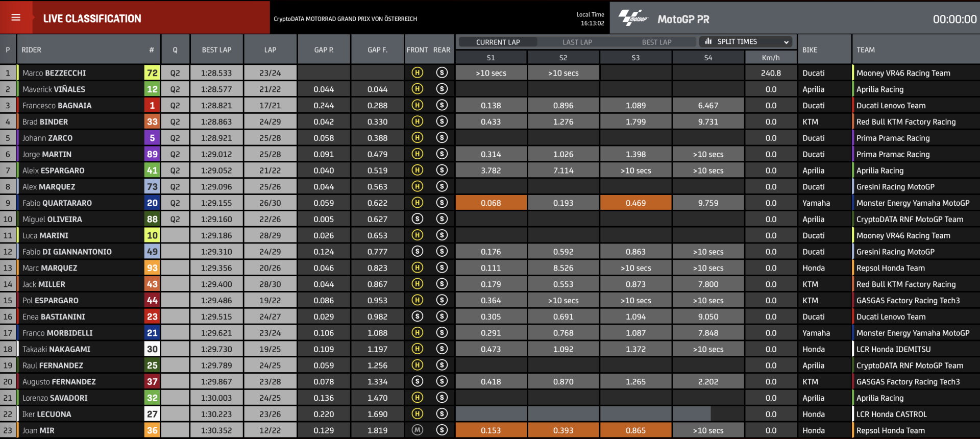980x439 pixels.
Task: Click the LIVE CLASSIFICATION title
Action: 92,18
